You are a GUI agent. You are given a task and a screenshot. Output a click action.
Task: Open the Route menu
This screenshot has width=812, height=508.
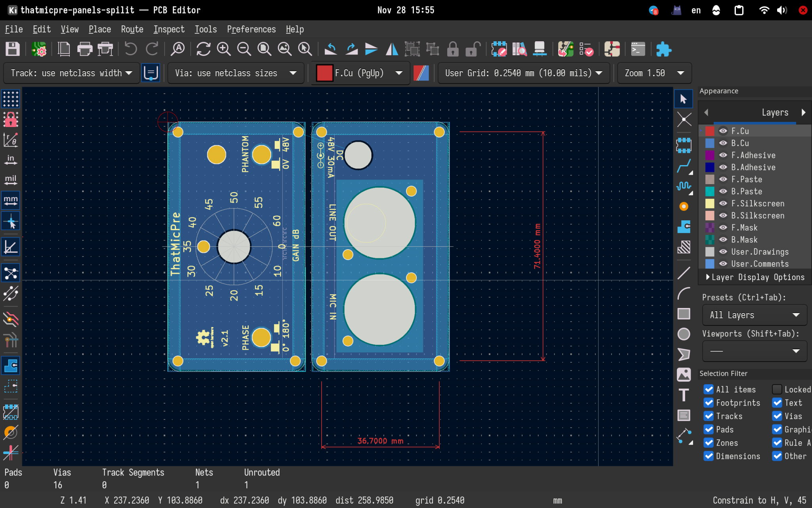(x=132, y=29)
